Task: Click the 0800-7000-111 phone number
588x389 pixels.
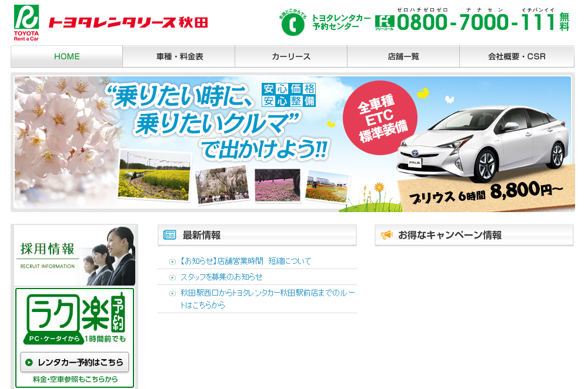Action: coord(476,22)
